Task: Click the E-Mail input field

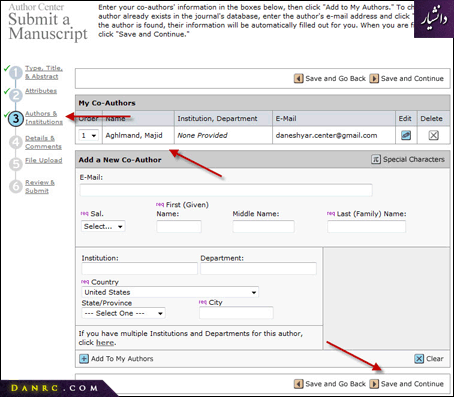Action: point(226,190)
